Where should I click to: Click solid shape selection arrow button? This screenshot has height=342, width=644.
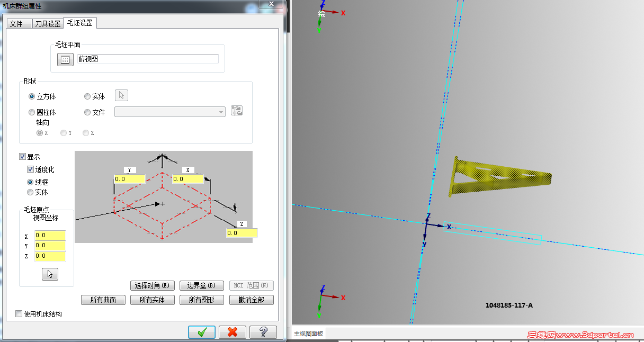pos(122,96)
